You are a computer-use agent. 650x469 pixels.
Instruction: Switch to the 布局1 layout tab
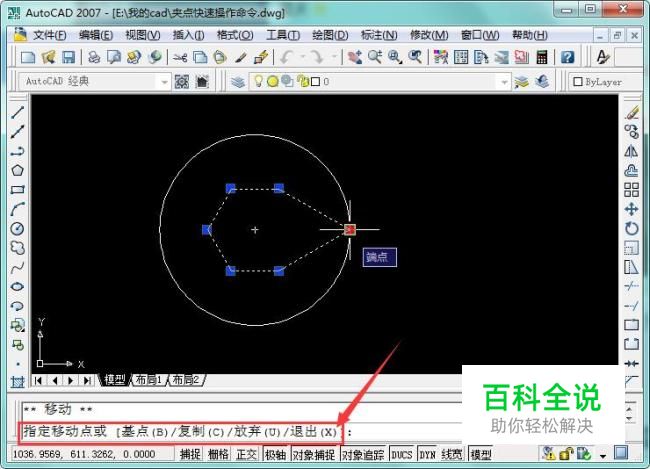pos(149,380)
